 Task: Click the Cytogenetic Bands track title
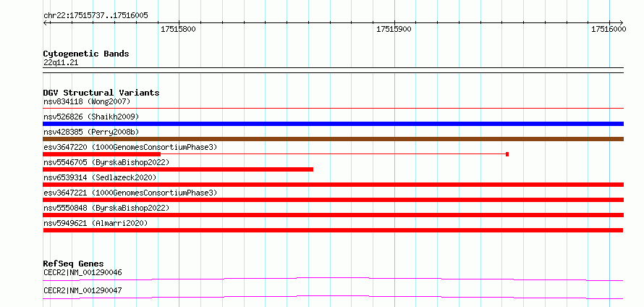pyautogui.click(x=86, y=54)
